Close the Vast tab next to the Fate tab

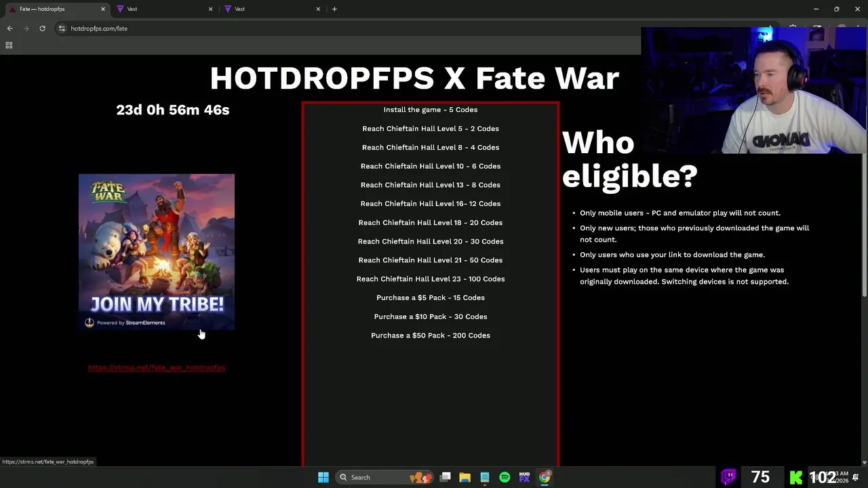(210, 9)
